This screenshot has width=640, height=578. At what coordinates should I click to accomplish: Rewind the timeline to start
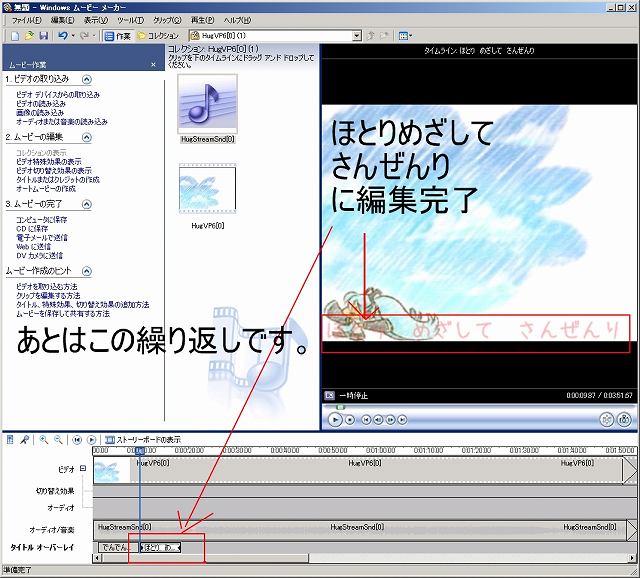point(77,440)
